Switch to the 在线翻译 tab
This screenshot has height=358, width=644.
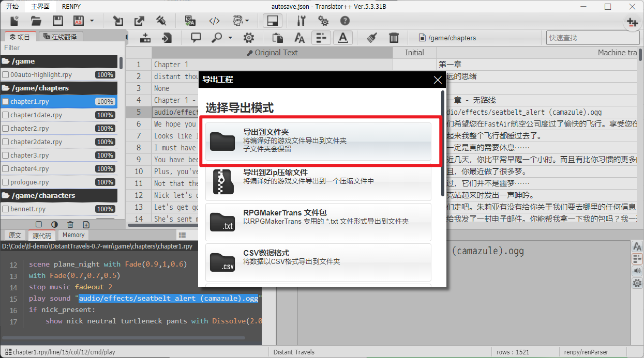tap(60, 37)
